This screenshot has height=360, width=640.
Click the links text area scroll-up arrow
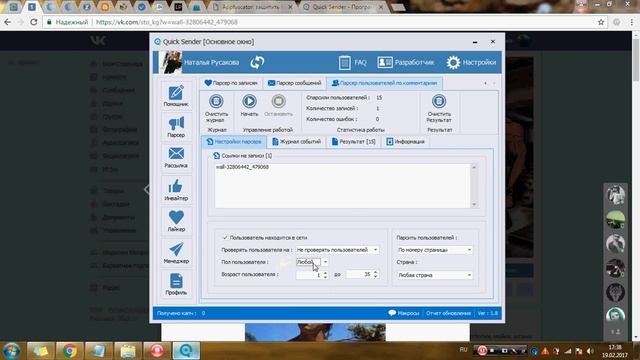[x=474, y=167]
